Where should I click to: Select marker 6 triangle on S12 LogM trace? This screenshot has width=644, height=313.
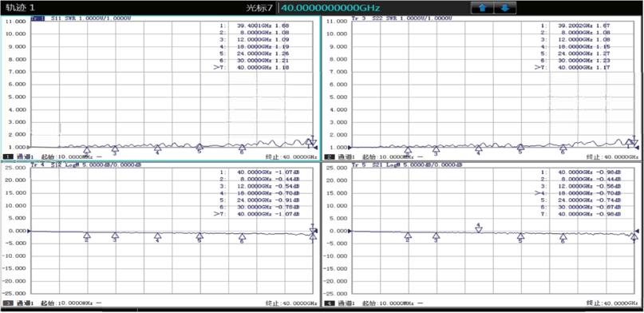click(x=242, y=237)
